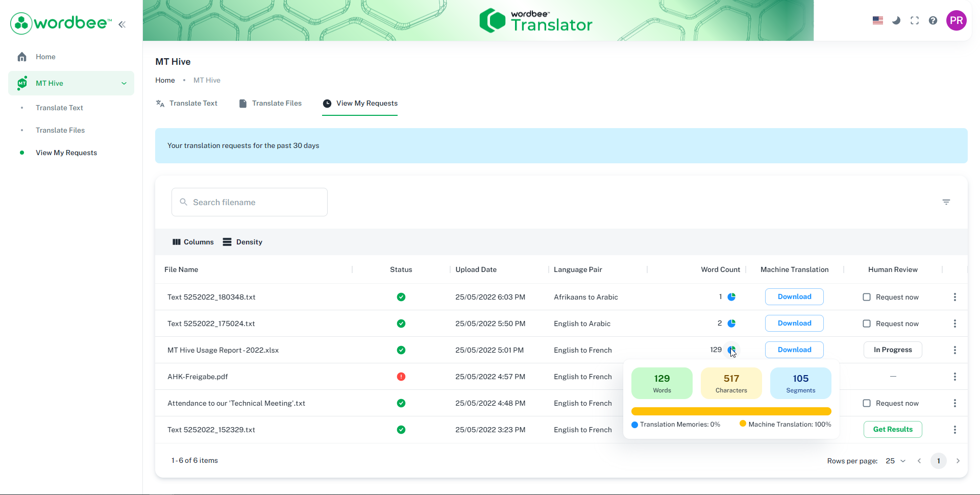
Task: Collapse the MT Hive sidebar section
Action: [124, 83]
